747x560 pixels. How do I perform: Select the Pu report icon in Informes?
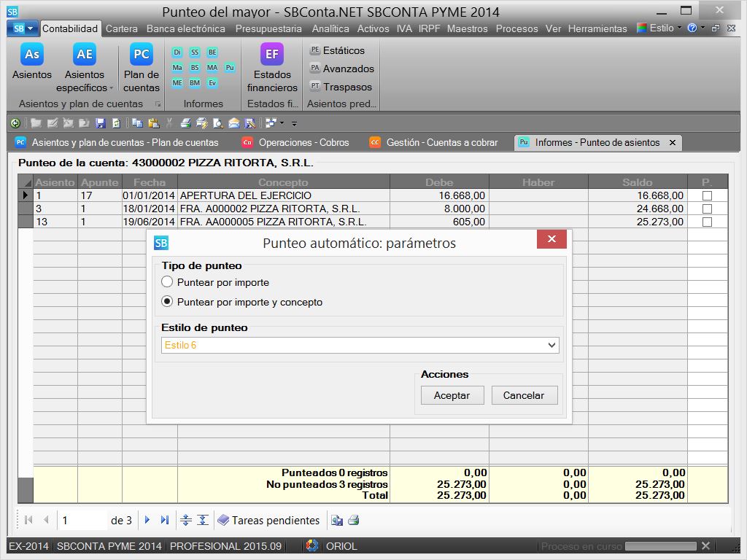tap(230, 67)
